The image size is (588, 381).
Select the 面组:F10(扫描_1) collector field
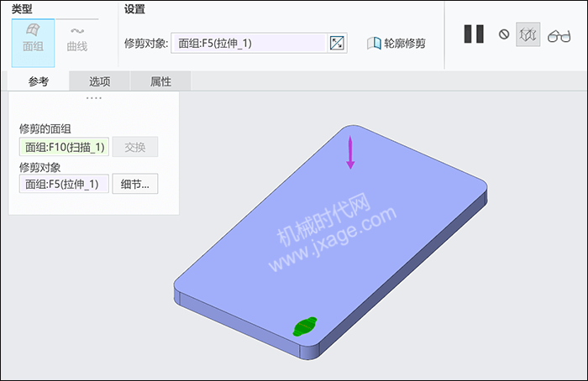tap(64, 147)
